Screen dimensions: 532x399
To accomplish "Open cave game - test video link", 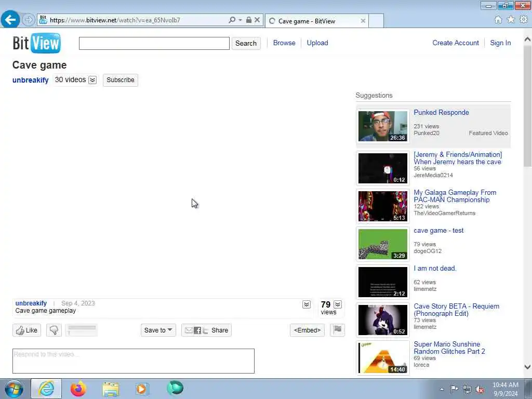I will 438,230.
